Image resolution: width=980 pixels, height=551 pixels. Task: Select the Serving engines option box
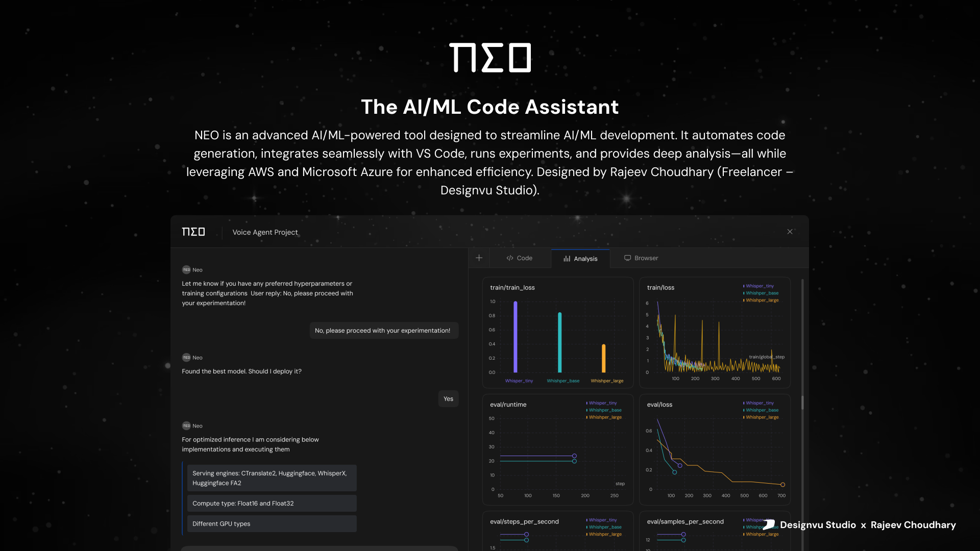[272, 478]
